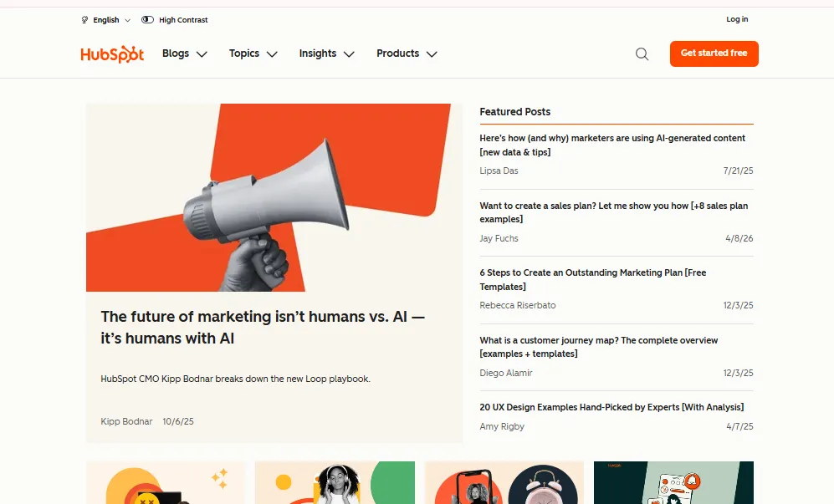Click author name Rebecca Riserbato
The image size is (834, 504).
coord(518,305)
